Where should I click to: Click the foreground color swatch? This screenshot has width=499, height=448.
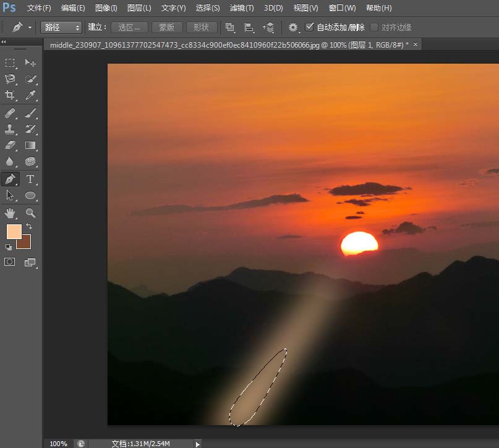click(x=15, y=232)
